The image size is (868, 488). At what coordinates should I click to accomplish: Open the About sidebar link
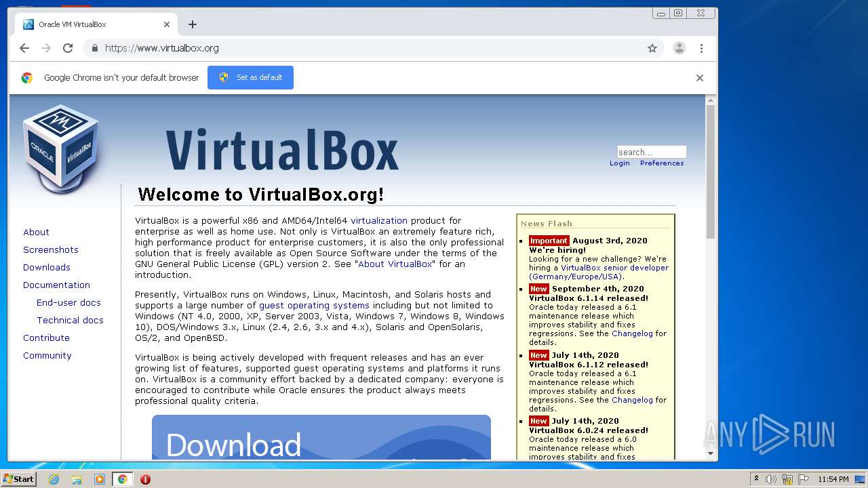(36, 232)
